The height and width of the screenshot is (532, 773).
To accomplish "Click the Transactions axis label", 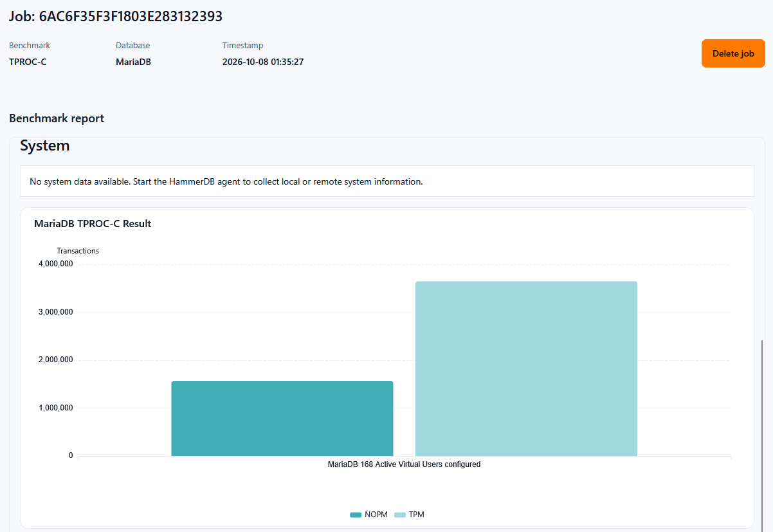I will tap(78, 251).
